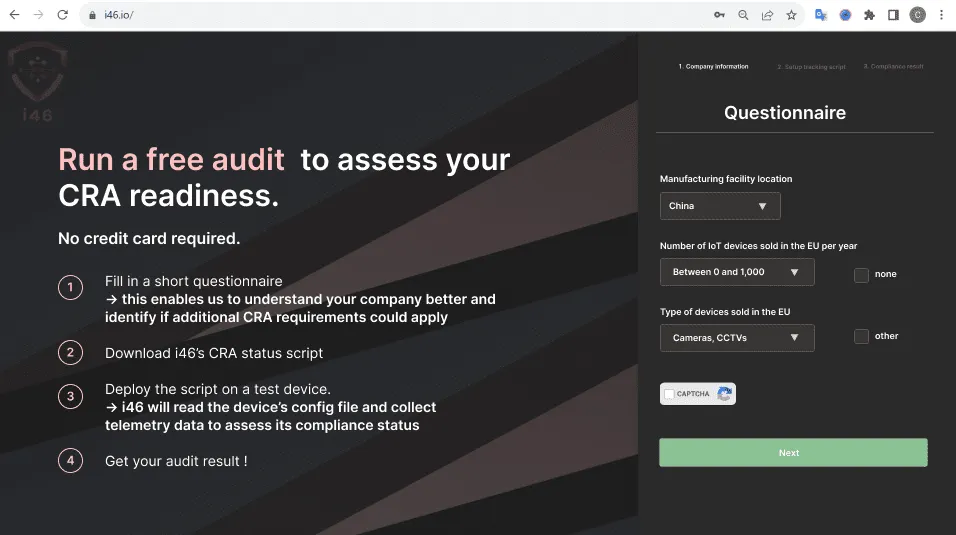This screenshot has width=956, height=535.
Task: Click the i46.io address bar
Action: point(400,15)
